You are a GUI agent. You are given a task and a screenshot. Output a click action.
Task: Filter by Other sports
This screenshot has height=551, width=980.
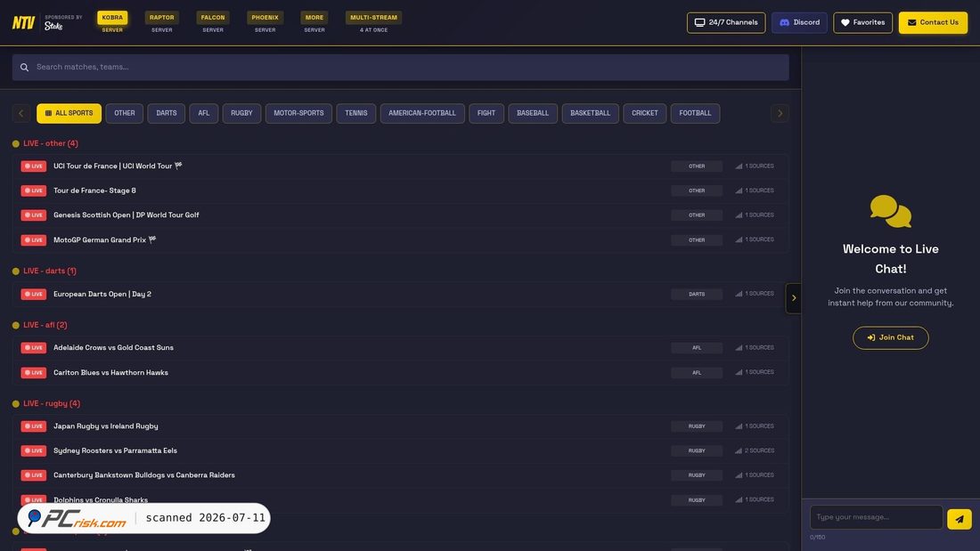click(x=125, y=113)
